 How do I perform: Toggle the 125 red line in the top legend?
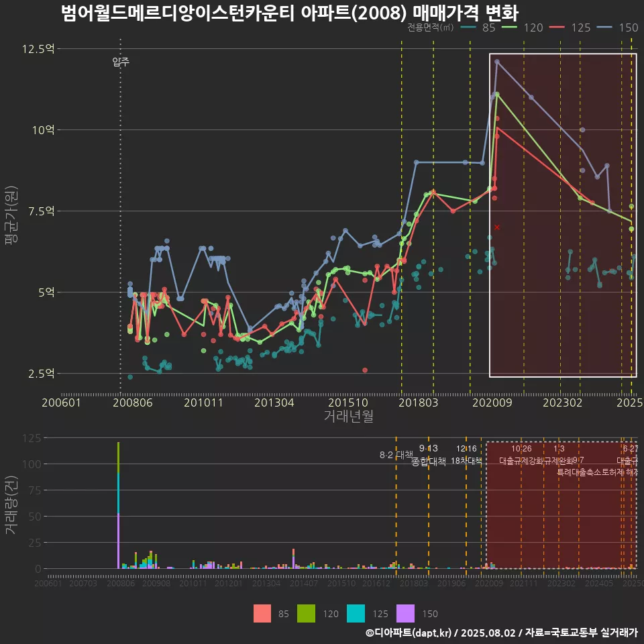(x=570, y=28)
